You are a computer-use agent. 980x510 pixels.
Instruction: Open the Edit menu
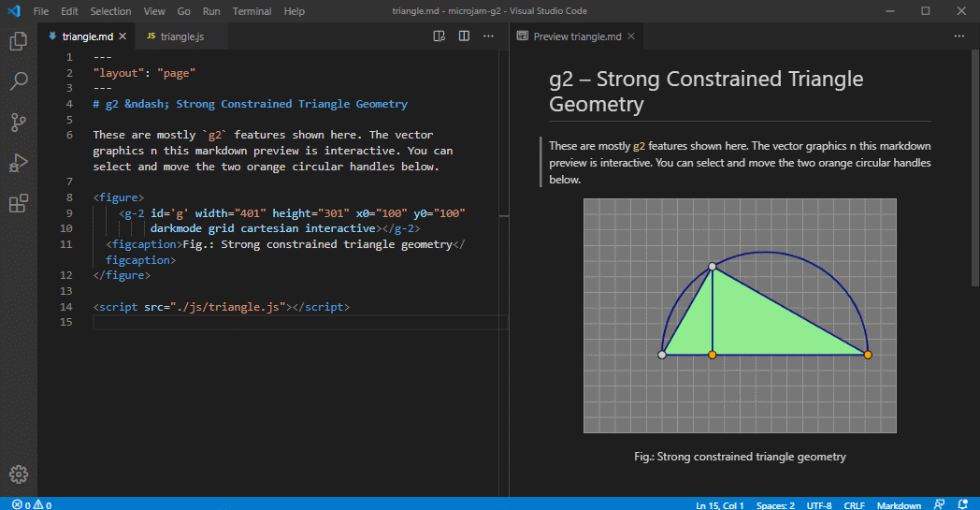(x=69, y=11)
